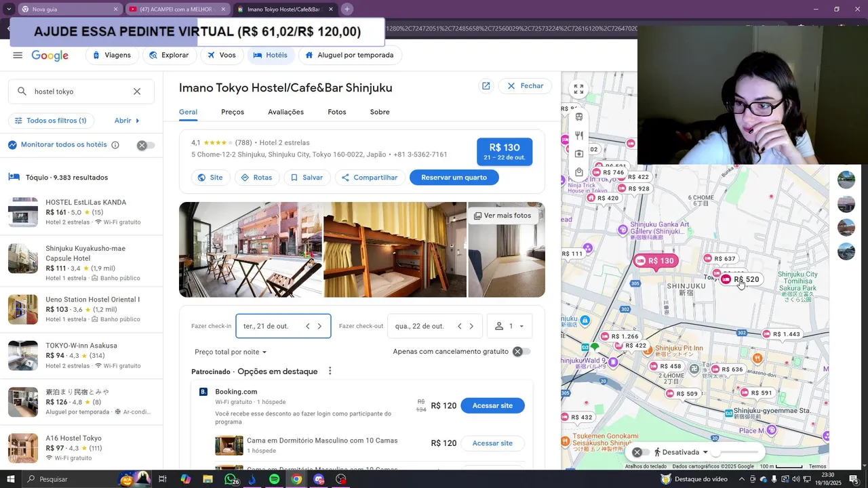Open File Explorer from the taskbar
Screen dimensions: 868x488
(x=208, y=479)
